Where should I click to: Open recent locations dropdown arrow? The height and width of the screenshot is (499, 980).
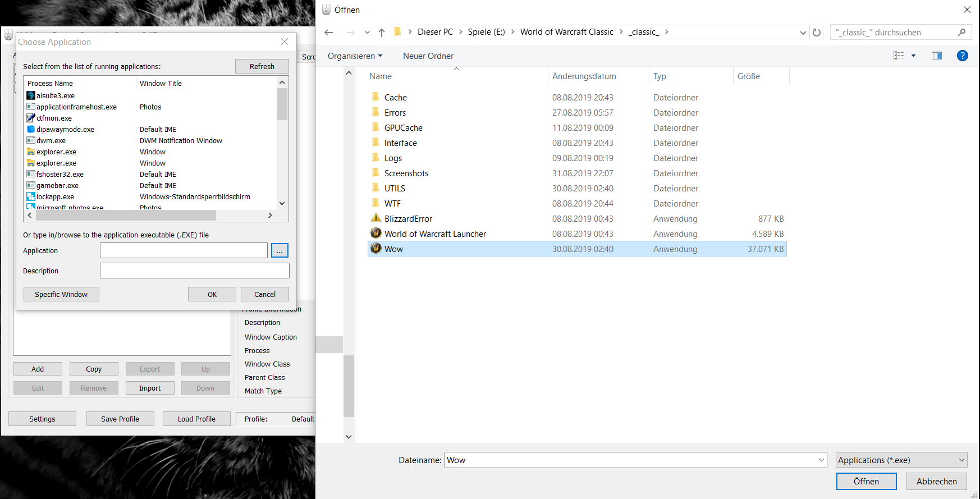[367, 33]
